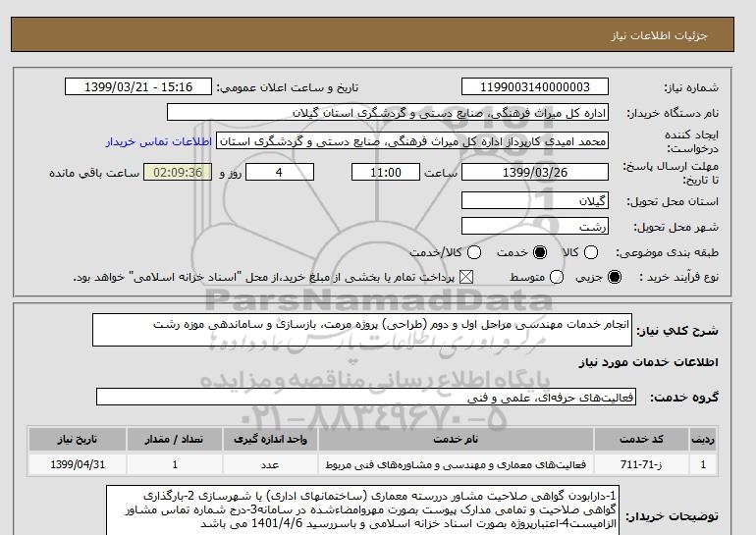Click the تعداد / مقدار column header
Viewport: 756px width, 535px height.
click(175, 439)
